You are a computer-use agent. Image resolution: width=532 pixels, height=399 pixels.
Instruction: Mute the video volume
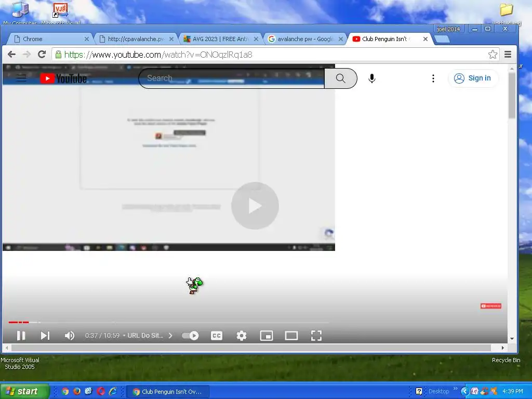click(69, 336)
